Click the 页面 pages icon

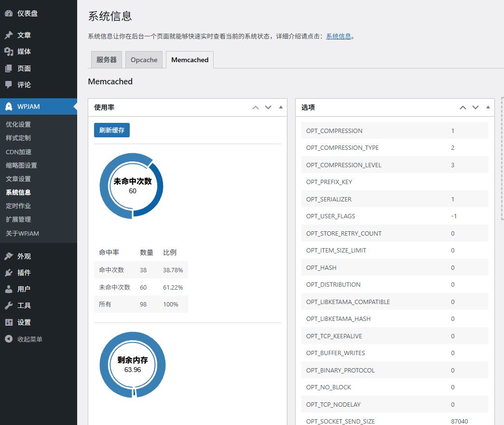pos(9,68)
